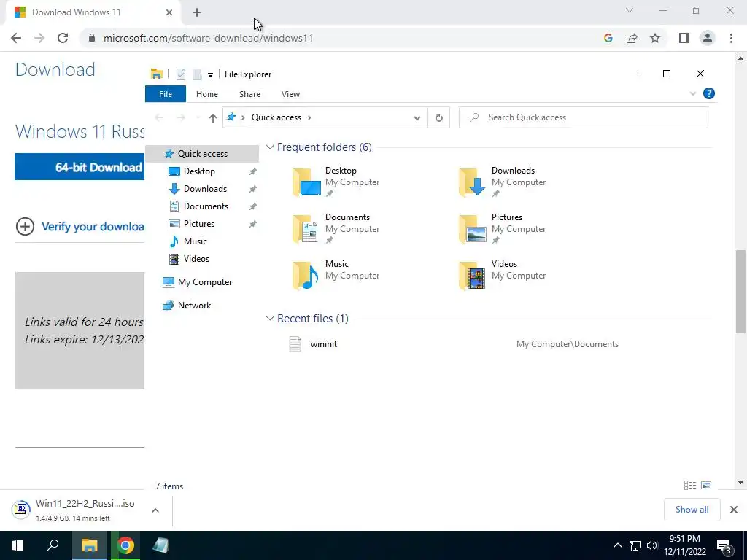Viewport: 747px width, 560px height.
Task: Open a new Chrome tab
Action: [197, 12]
